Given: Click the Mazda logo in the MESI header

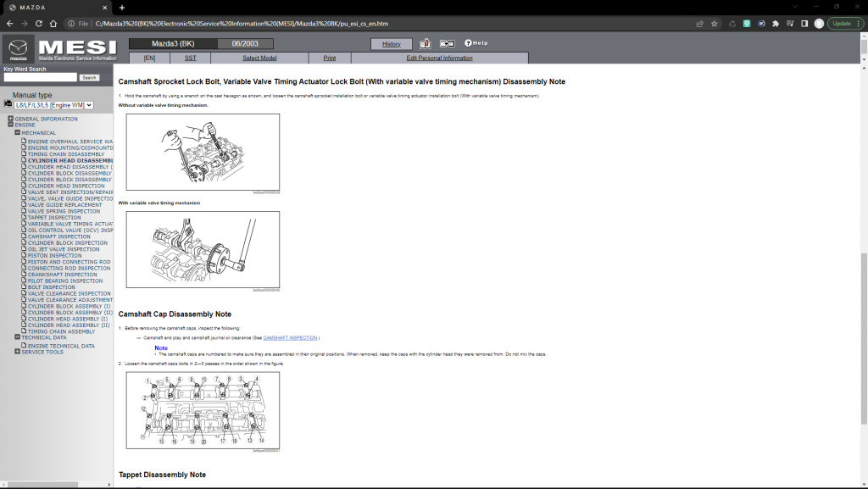Looking at the screenshot, I should 19,49.
